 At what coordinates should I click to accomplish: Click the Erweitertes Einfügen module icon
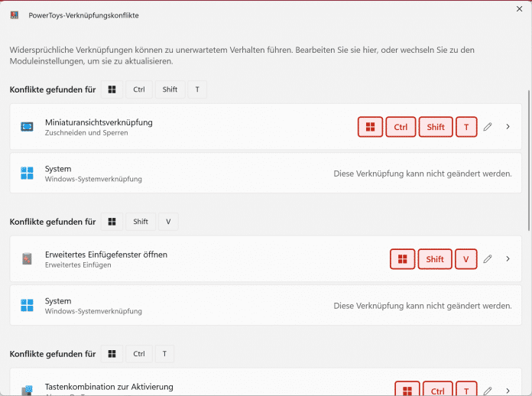pos(27,258)
